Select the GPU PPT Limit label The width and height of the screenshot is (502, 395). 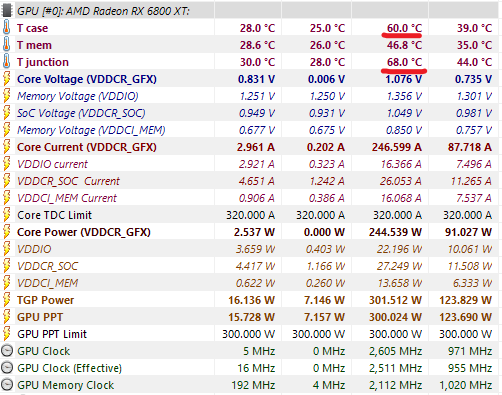(x=52, y=334)
